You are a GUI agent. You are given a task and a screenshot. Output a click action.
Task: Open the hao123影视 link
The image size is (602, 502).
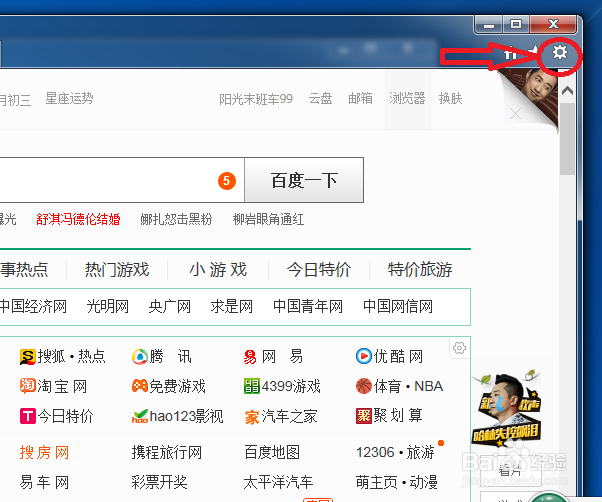pos(187,416)
